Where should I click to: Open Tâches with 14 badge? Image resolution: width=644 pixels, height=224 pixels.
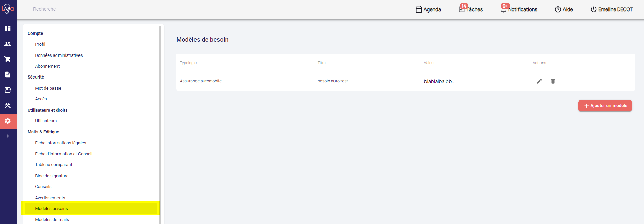tap(471, 9)
